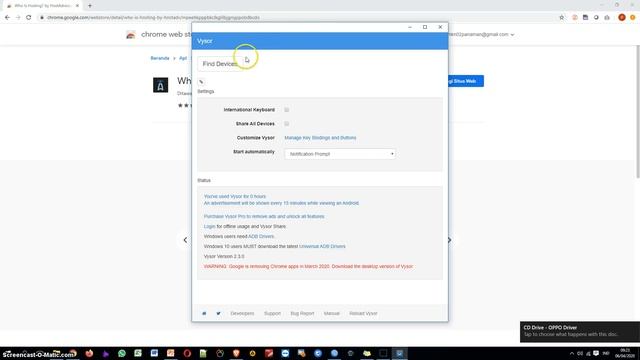Open the Manual footer item in Vysor
This screenshot has height=360, width=640.
point(331,313)
